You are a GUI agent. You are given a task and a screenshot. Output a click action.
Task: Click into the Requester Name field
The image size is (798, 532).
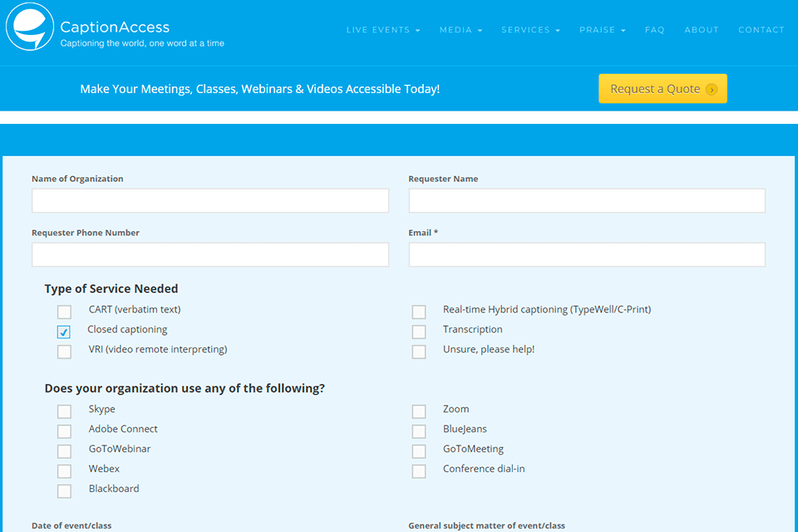tap(587, 200)
